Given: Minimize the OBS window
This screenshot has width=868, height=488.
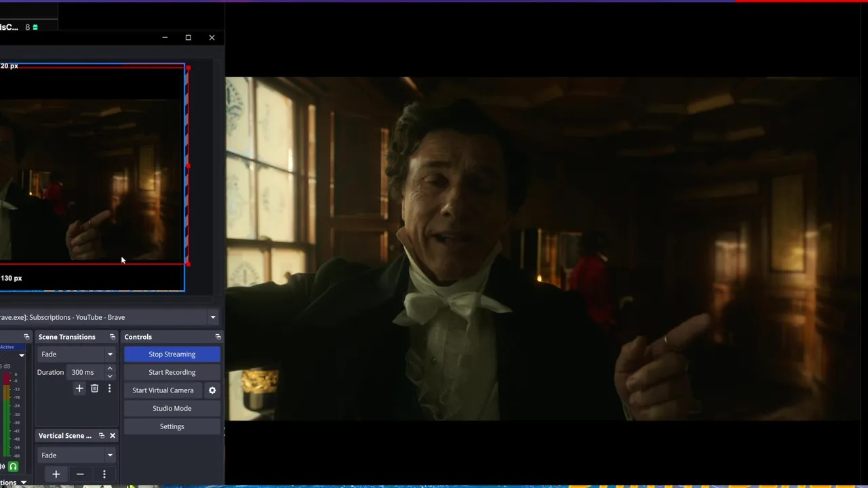Looking at the screenshot, I should pyautogui.click(x=165, y=38).
